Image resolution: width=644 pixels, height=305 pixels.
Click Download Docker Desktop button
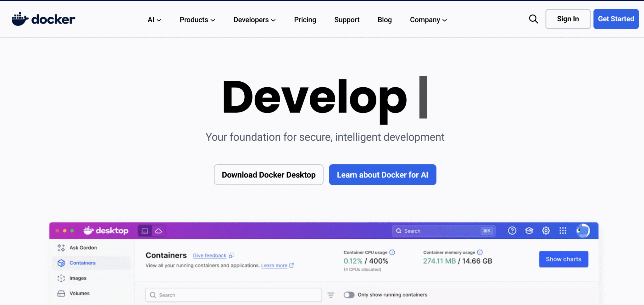click(269, 175)
